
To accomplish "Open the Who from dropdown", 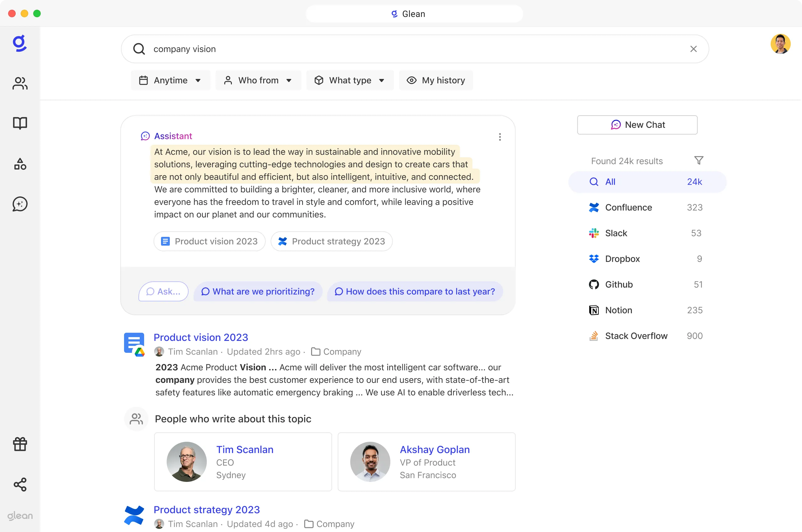I will point(258,80).
